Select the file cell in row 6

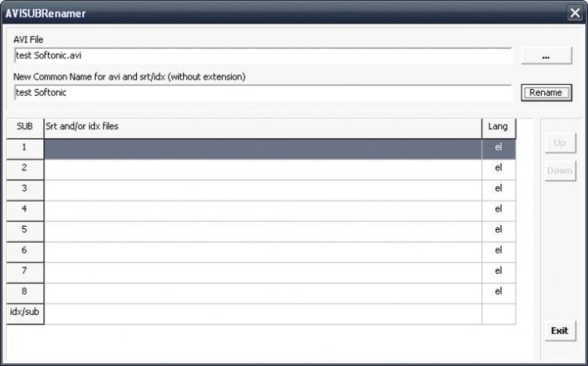click(x=263, y=251)
